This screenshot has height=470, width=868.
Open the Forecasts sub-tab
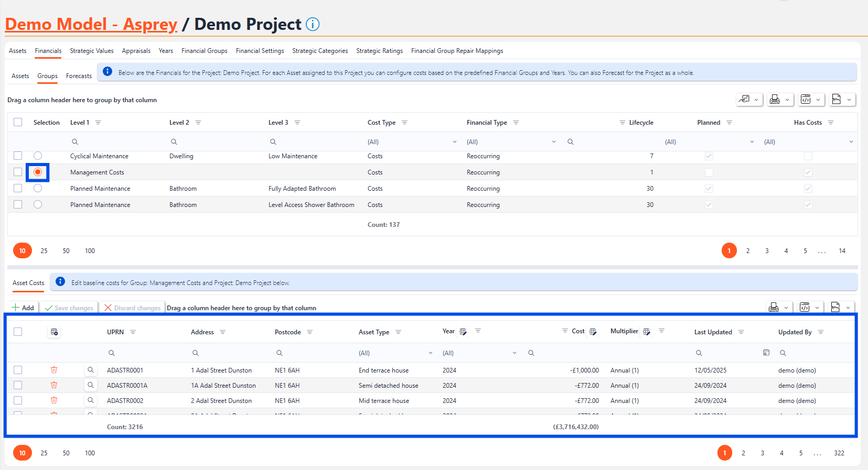point(79,76)
